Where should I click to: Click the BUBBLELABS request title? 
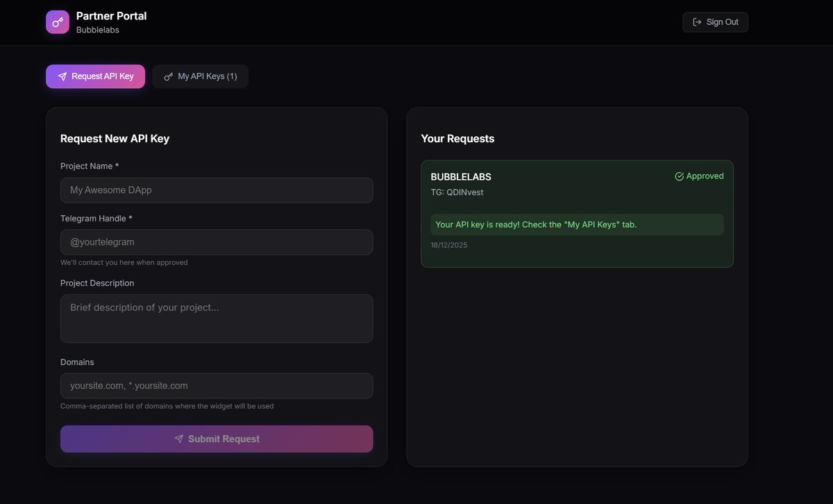click(x=461, y=177)
